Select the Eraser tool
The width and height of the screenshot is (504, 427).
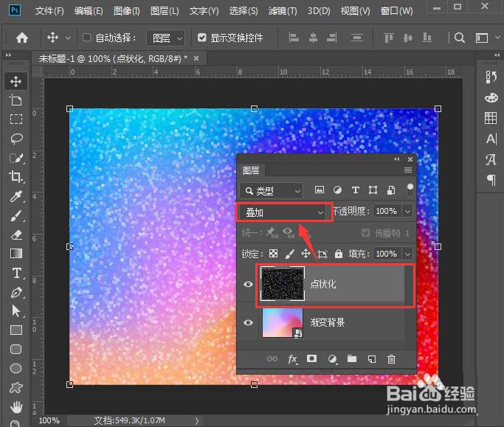pyautogui.click(x=16, y=235)
